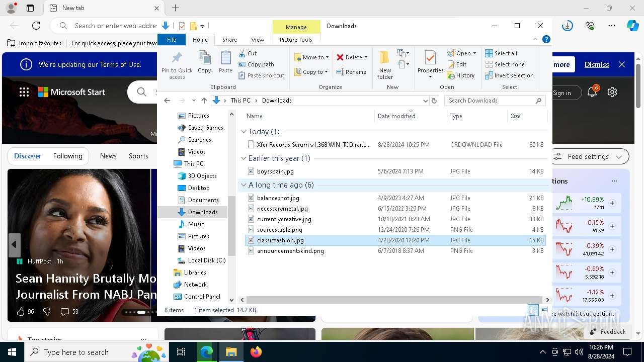Open Microsoft Start notifications bell
The height and width of the screenshot is (362, 644).
pyautogui.click(x=592, y=92)
